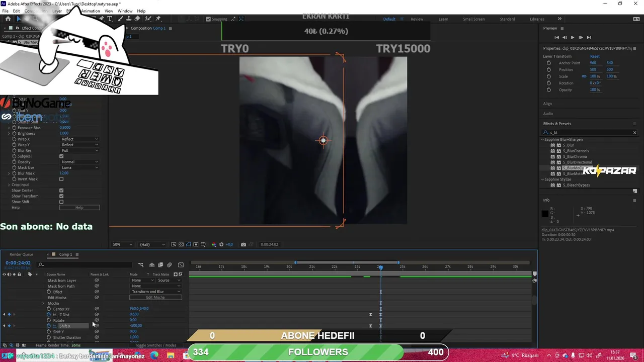644x362 pixels.
Task: Select the Type tool in the toolbar
Action: [110, 19]
